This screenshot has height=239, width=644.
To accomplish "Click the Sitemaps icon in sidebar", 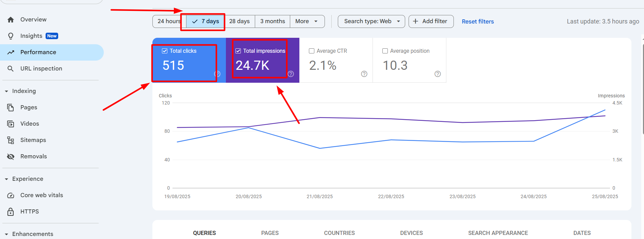I will coord(11,140).
